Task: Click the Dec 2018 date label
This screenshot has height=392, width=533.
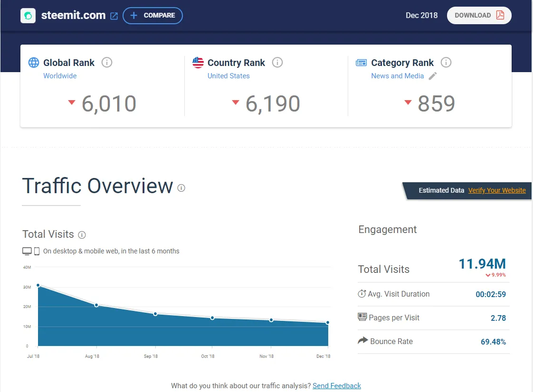Action: point(421,15)
